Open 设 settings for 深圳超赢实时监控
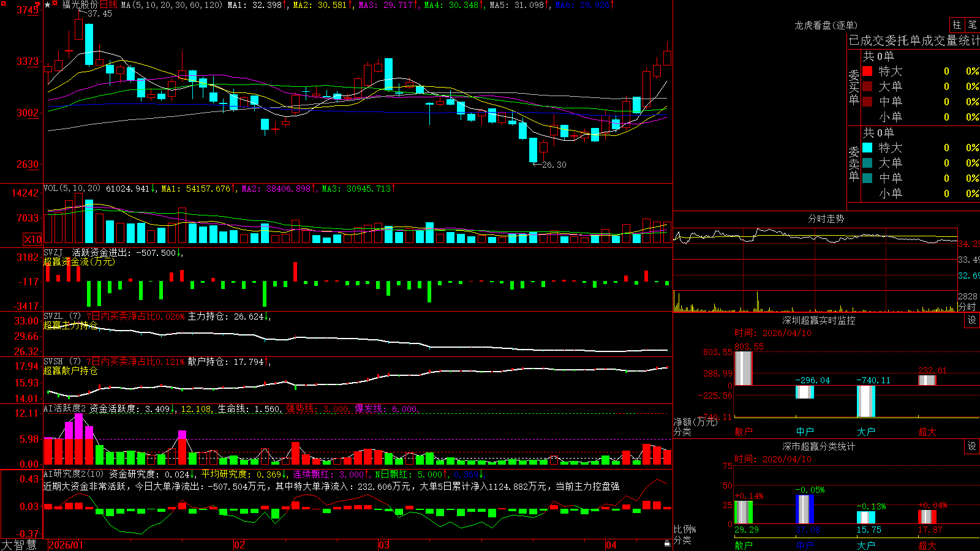Viewport: 980px width, 551px height. (x=972, y=320)
